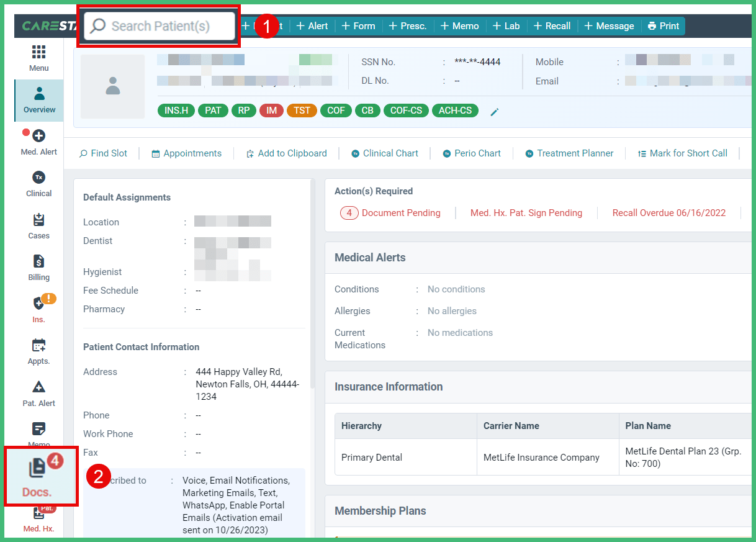The width and height of the screenshot is (756, 542).
Task: Open the Menu grid at the top of sidebar
Action: tap(38, 58)
